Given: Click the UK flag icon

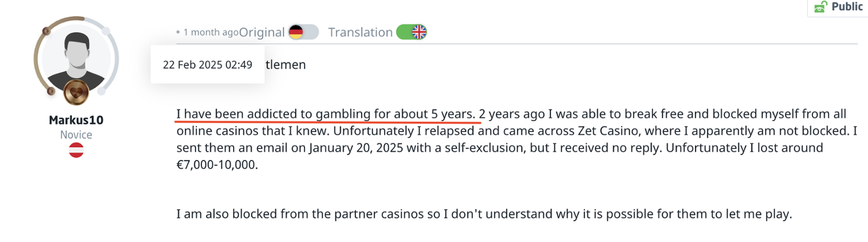Looking at the screenshot, I should coord(419,32).
